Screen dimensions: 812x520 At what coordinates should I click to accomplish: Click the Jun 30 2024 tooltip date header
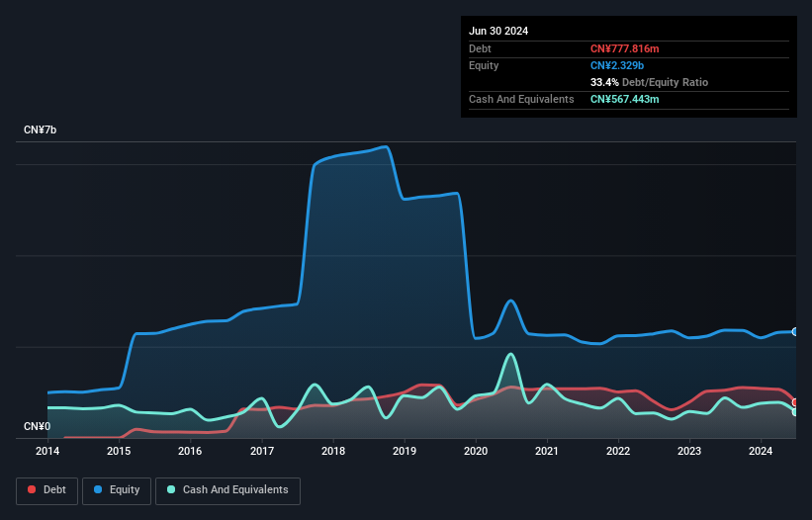click(x=498, y=31)
